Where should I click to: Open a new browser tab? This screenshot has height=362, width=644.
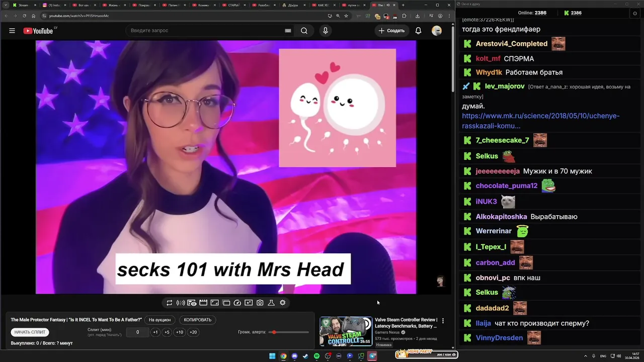point(403,5)
